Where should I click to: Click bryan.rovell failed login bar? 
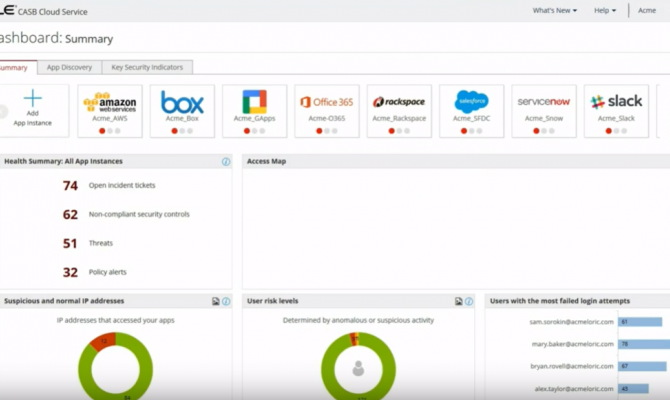642,366
